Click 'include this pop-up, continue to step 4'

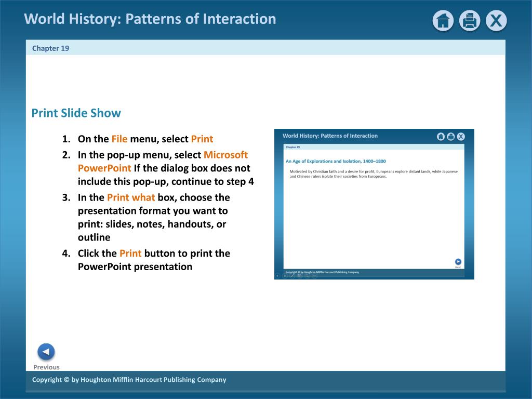tap(166, 181)
